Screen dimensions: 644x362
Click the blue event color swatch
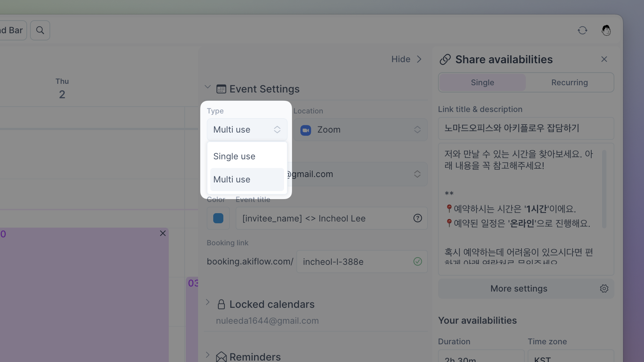(x=218, y=218)
